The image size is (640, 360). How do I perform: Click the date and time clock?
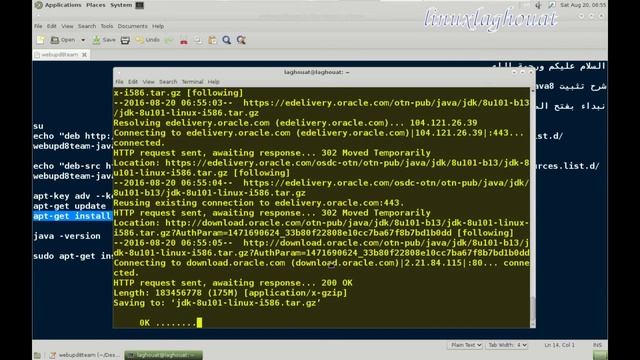[x=583, y=5]
